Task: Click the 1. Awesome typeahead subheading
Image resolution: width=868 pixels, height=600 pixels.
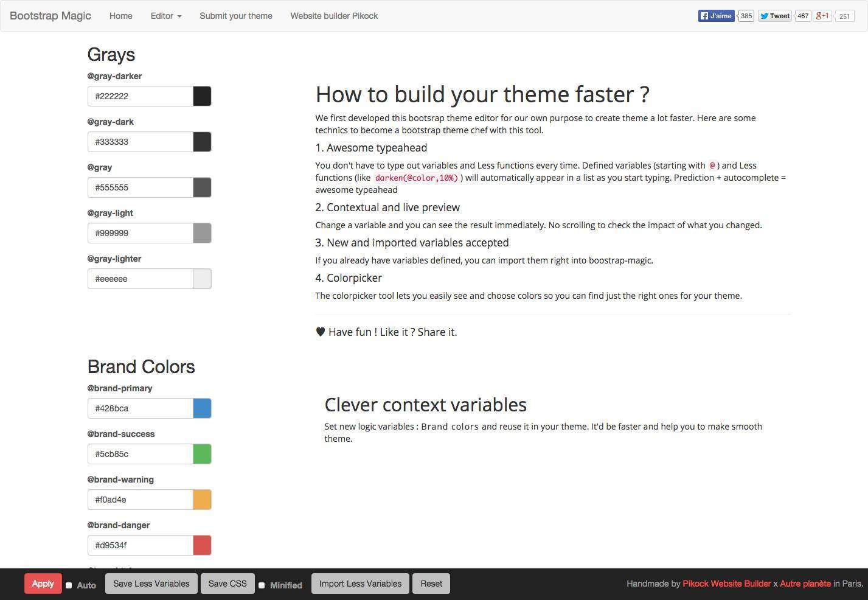Action: (371, 148)
